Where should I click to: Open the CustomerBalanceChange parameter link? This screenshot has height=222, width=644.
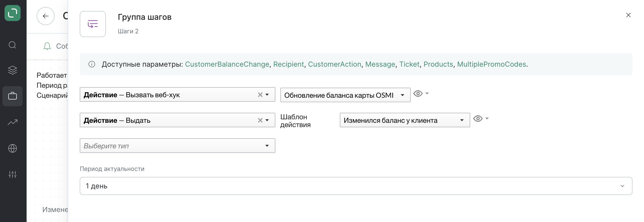point(227,64)
